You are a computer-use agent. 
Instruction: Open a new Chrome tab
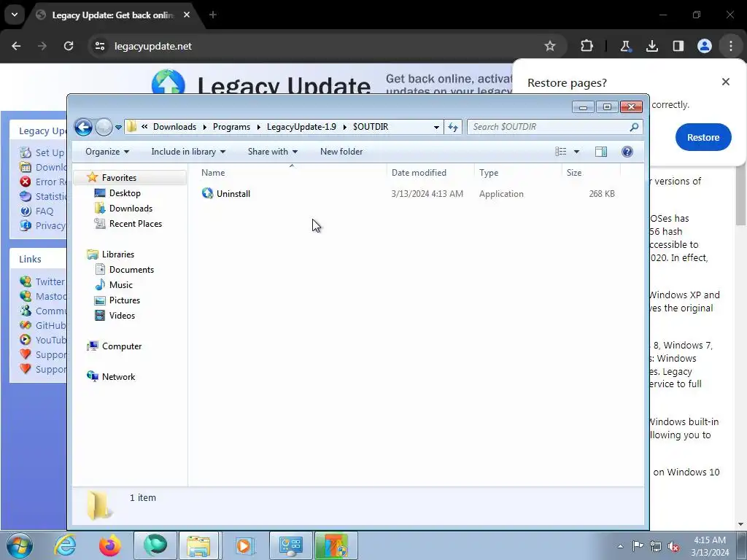coord(213,15)
